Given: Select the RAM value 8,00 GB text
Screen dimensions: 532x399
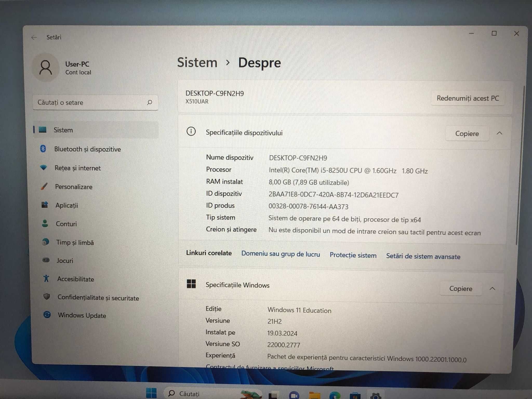Looking at the screenshot, I should [x=309, y=182].
